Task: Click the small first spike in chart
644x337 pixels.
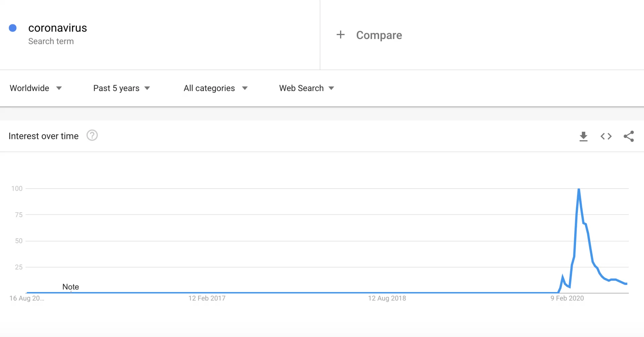Action: point(562,277)
